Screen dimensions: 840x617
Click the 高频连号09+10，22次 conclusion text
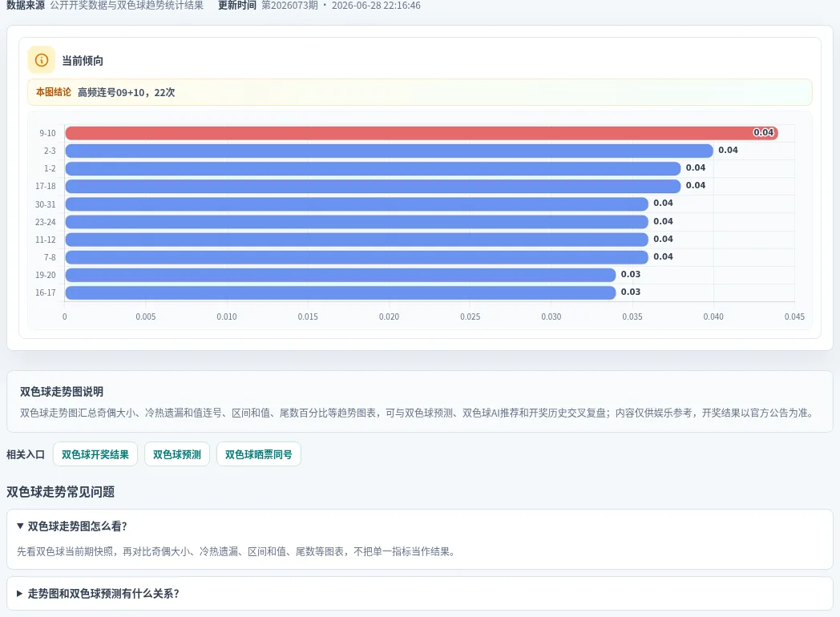pyautogui.click(x=127, y=92)
